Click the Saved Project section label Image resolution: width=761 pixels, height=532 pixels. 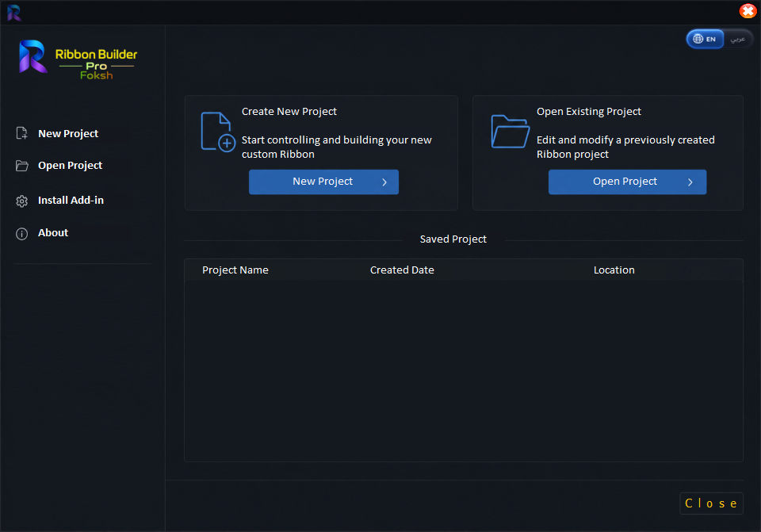pos(453,239)
